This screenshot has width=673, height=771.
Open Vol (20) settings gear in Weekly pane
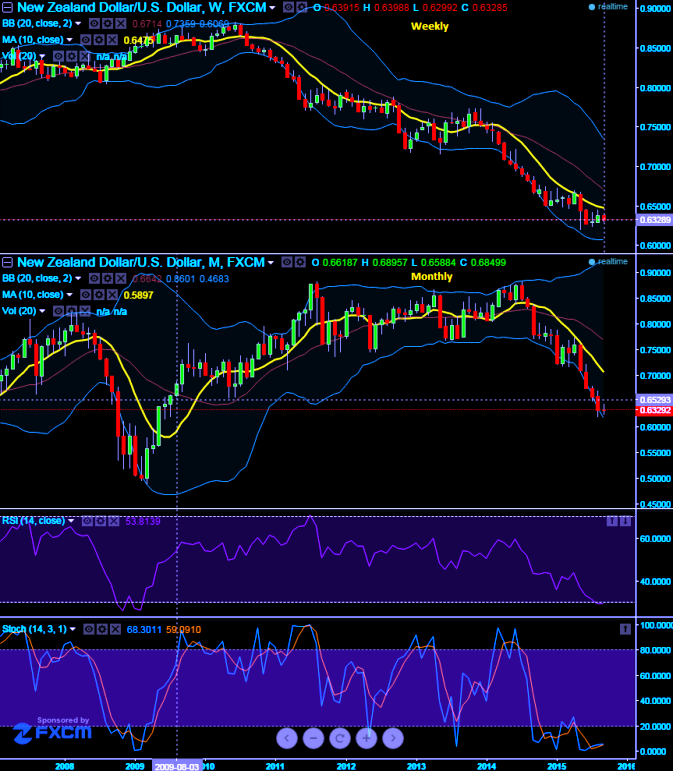[72, 56]
